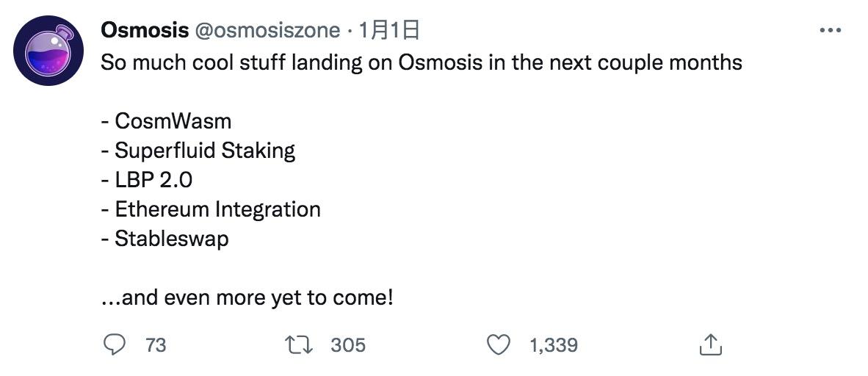Click the retweet count 305
Viewport: 868px width, 376px height.
[348, 344]
